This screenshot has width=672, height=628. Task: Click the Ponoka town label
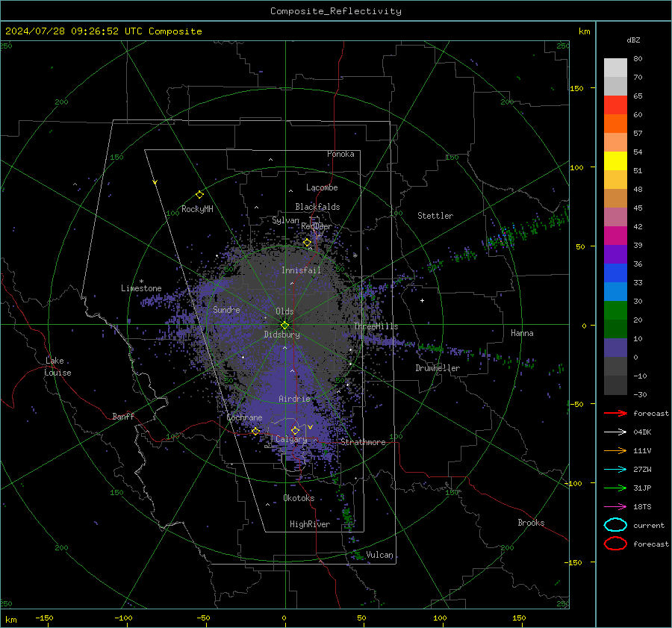(340, 154)
